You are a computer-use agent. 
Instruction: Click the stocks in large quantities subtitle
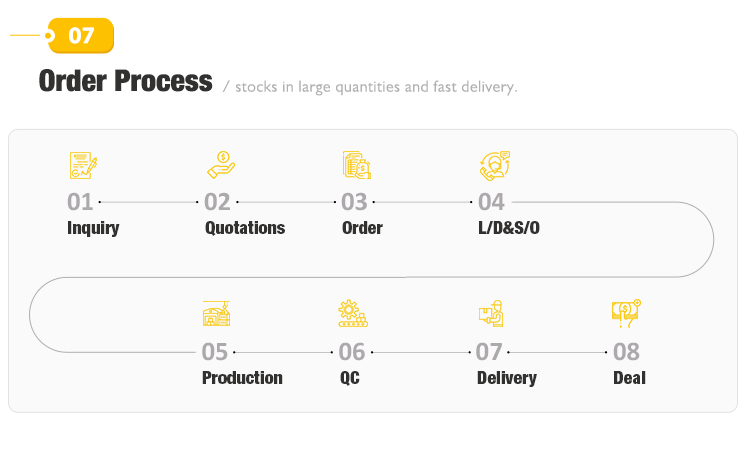[x=376, y=87]
